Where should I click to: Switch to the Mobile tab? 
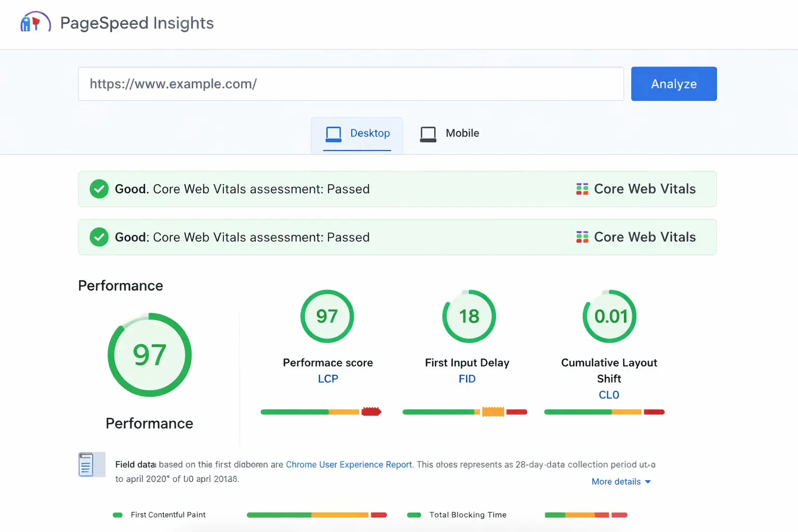(x=449, y=134)
